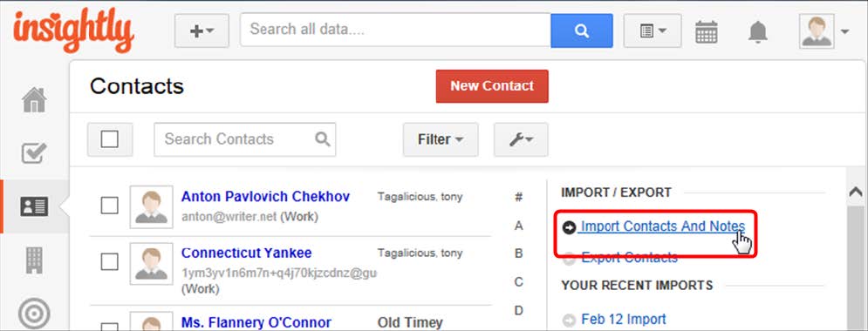Check the box beside Connecticut Yankee

[x=110, y=262]
